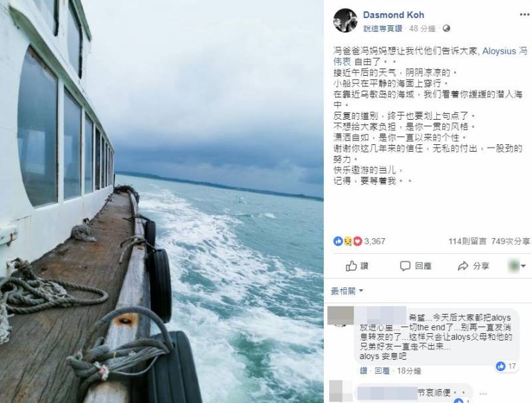Open the Dasmond Koh page link
Screen dimensions: 532x403
pos(393,15)
